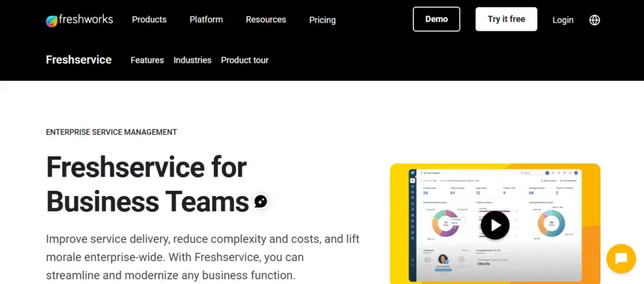Click the ENTERPRISE SERVICE MANAGEMENT label
644x284 pixels.
pos(111,132)
